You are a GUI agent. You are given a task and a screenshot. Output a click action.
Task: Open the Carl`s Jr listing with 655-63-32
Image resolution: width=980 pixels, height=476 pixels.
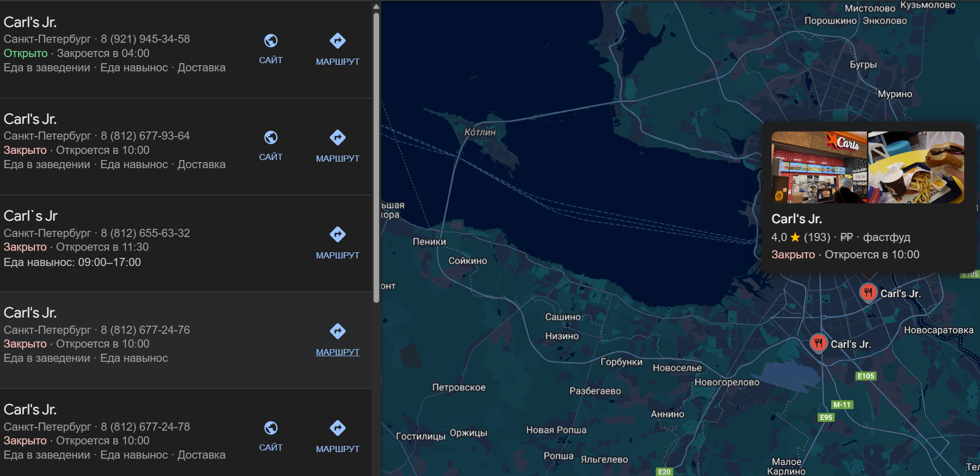(186, 244)
